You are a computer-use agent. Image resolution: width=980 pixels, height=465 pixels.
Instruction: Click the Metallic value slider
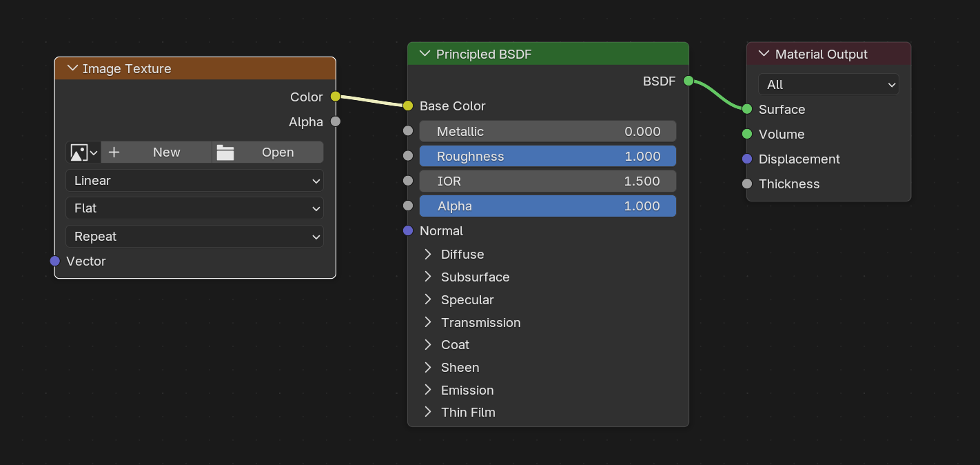[548, 131]
